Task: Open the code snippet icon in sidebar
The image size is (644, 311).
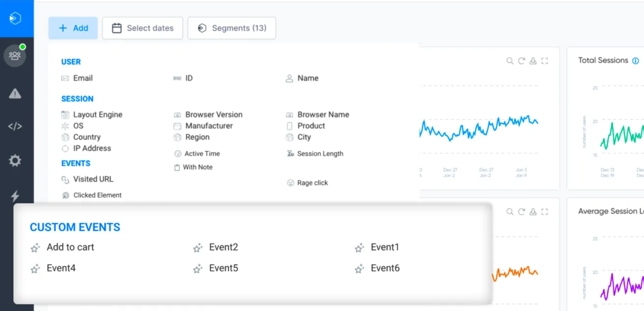Action: click(x=15, y=126)
